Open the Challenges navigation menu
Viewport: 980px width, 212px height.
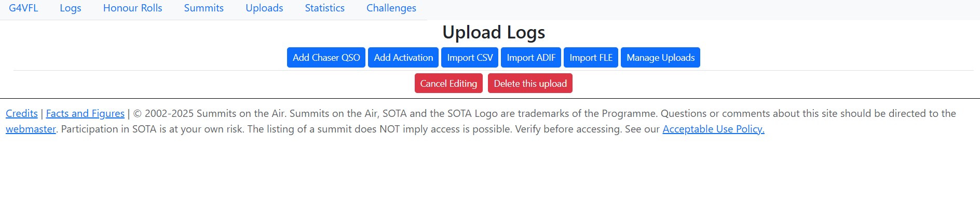pos(391,8)
